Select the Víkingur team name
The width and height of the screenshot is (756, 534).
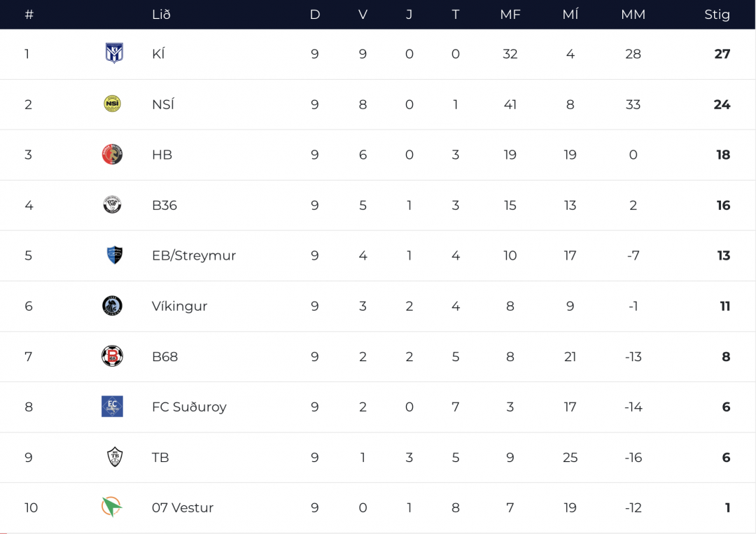[179, 306]
